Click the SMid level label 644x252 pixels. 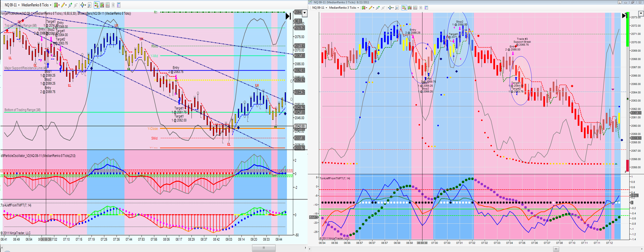click(x=154, y=138)
